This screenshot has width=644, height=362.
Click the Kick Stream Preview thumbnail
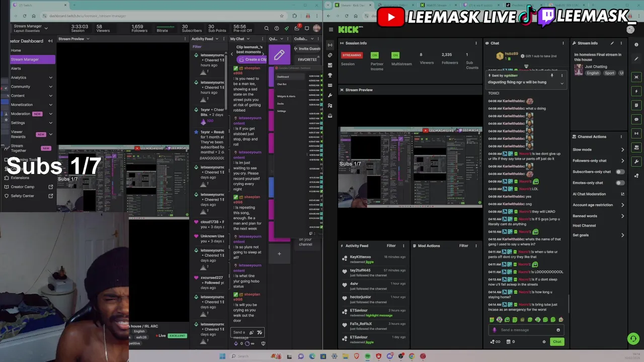point(411,167)
